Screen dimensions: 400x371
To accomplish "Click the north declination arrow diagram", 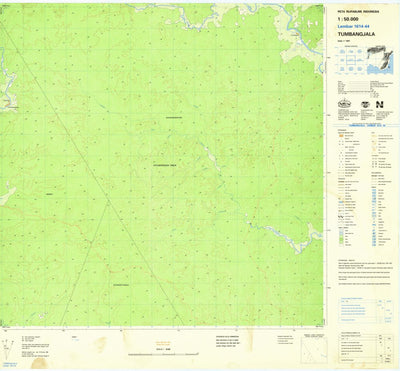I will coord(8,348).
